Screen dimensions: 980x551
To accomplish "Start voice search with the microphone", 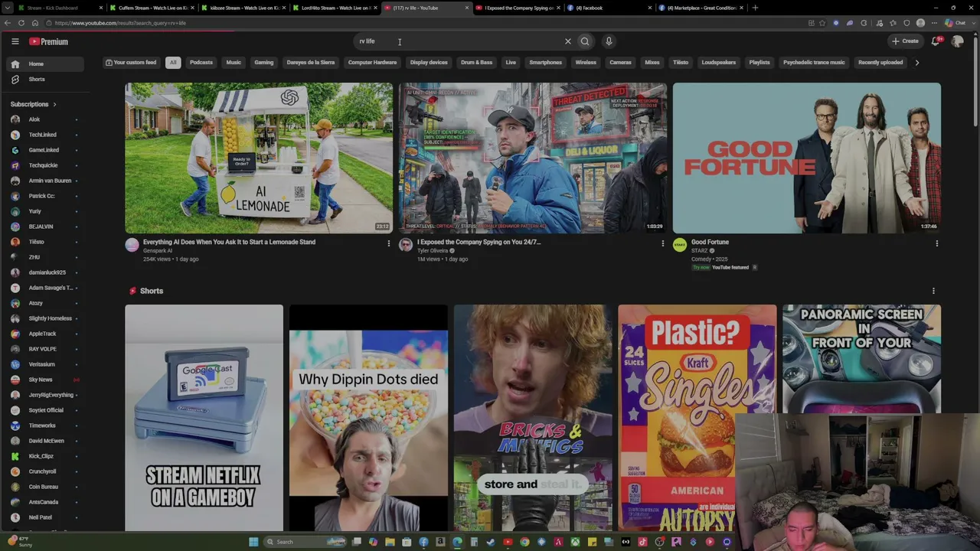I will [x=609, y=41].
